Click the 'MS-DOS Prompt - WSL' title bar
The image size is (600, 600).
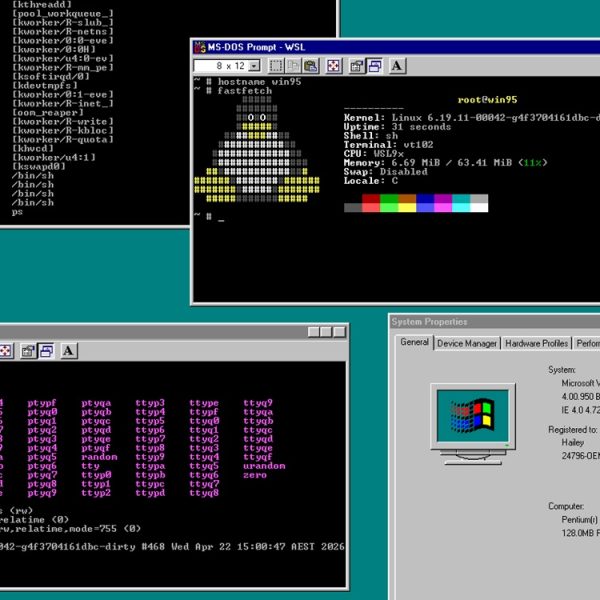396,47
